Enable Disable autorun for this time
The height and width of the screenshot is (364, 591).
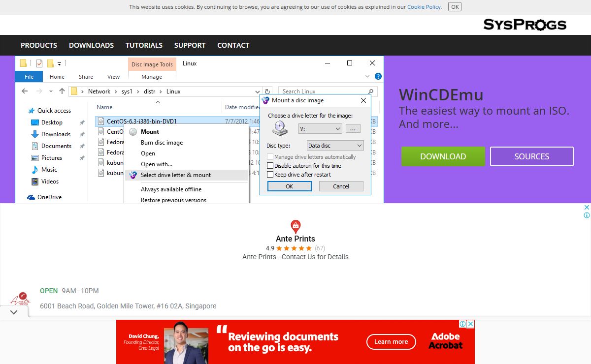click(270, 166)
